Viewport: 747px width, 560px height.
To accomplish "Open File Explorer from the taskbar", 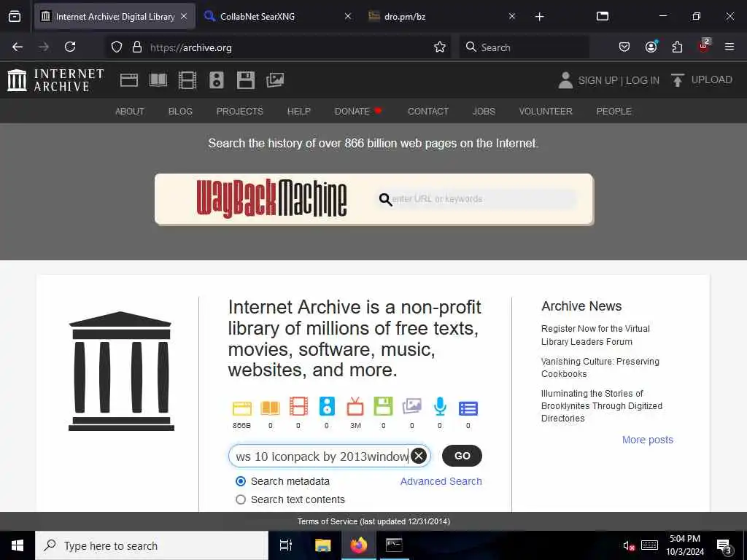I will click(x=322, y=545).
